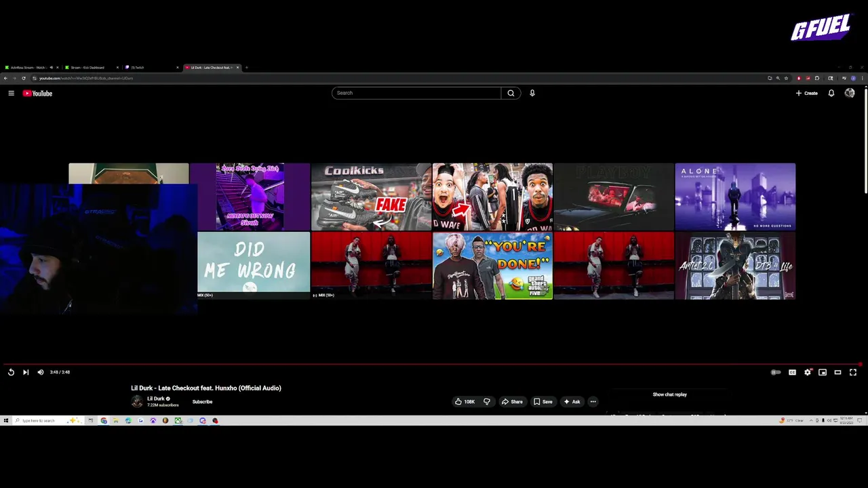Viewport: 868px width, 488px height.
Task: Go to the YouTube home logo
Action: (x=37, y=94)
